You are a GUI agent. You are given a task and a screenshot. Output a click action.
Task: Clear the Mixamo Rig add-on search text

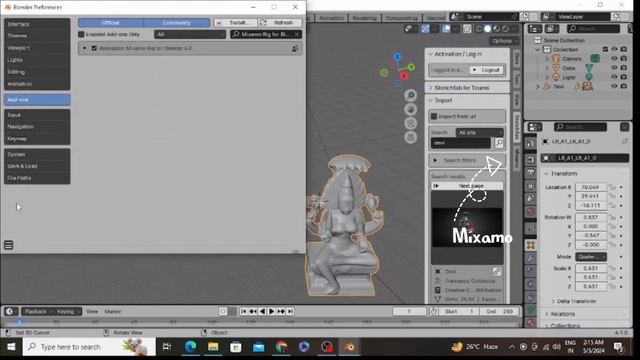pyautogui.click(x=297, y=34)
